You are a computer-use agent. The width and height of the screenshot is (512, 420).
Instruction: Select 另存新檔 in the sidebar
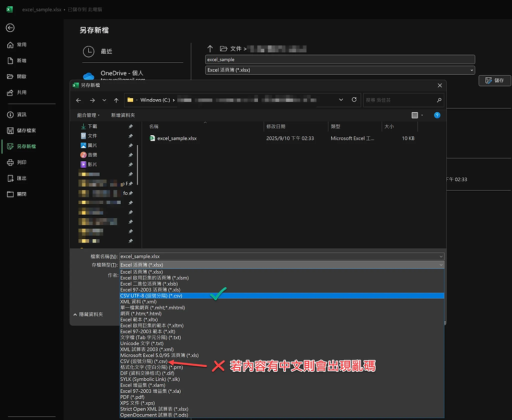[21, 146]
